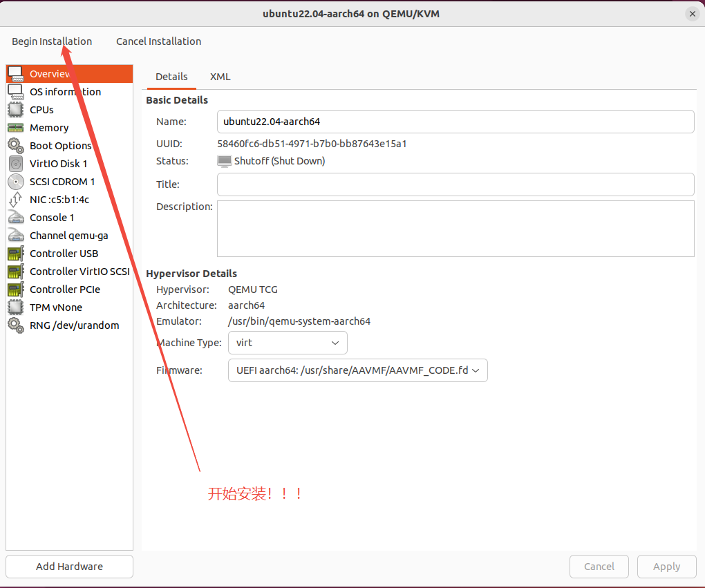The image size is (705, 588).
Task: Click the OS information computer icon
Action: (x=16, y=92)
